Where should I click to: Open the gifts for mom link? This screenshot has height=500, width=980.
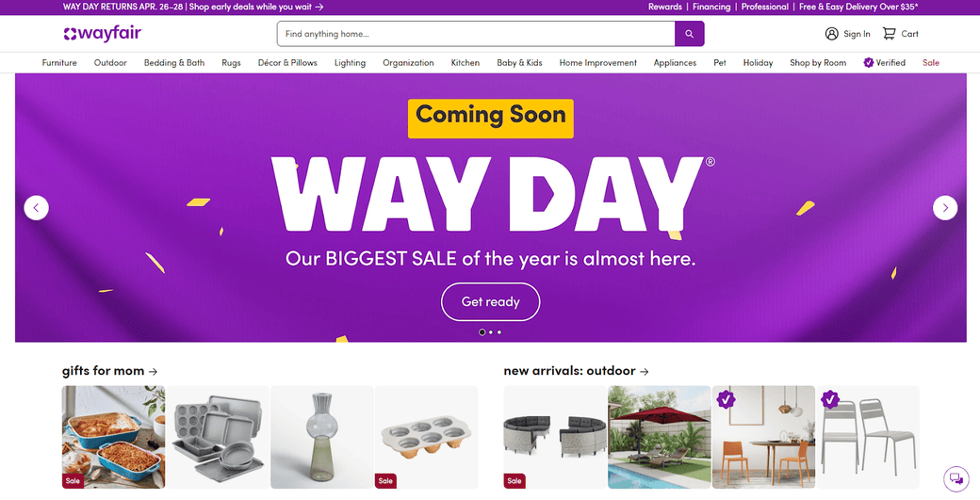tap(109, 371)
